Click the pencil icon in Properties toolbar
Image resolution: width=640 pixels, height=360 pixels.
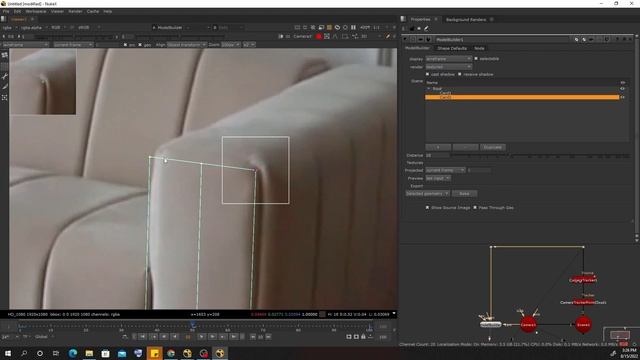point(426,29)
